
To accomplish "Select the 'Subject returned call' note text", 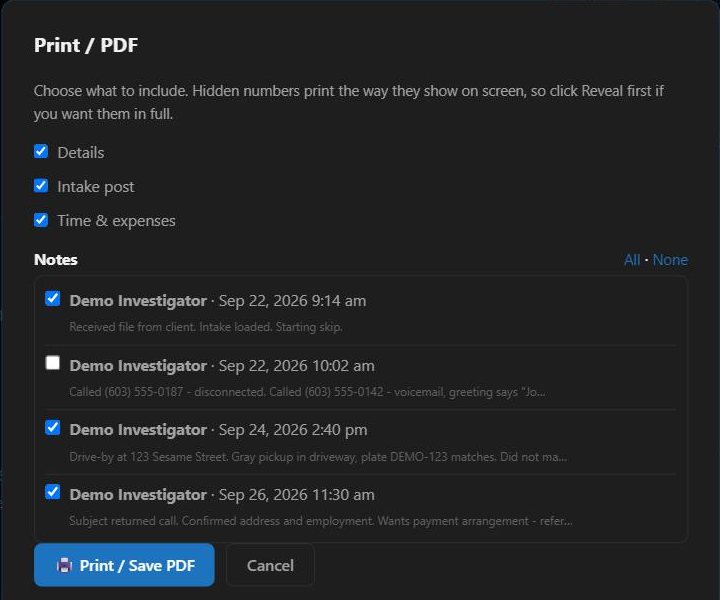I will click(321, 521).
